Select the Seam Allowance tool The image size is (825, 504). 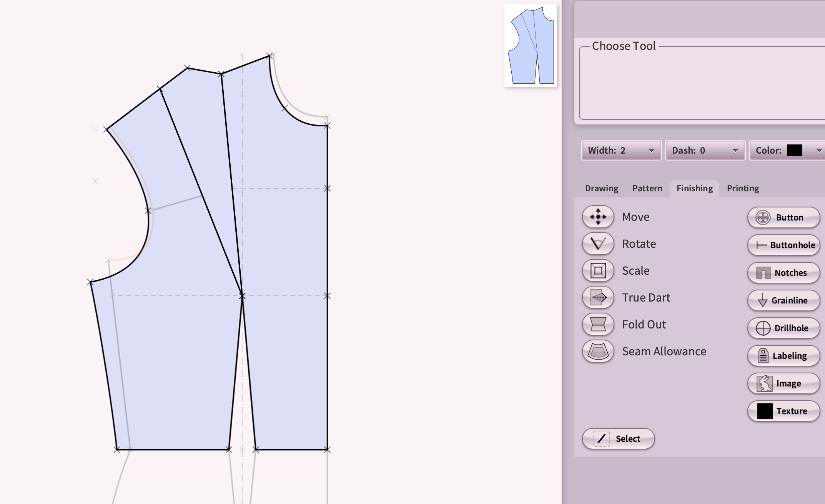click(599, 350)
